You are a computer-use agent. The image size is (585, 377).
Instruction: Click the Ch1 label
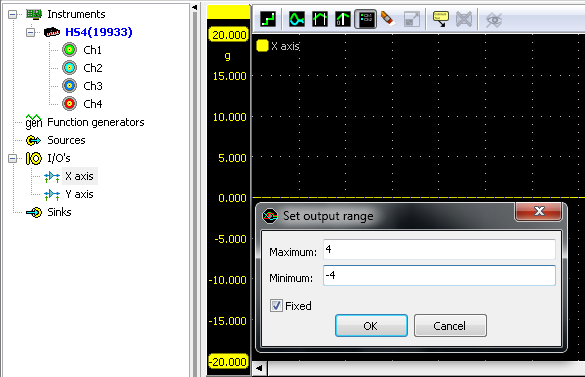coord(93,50)
